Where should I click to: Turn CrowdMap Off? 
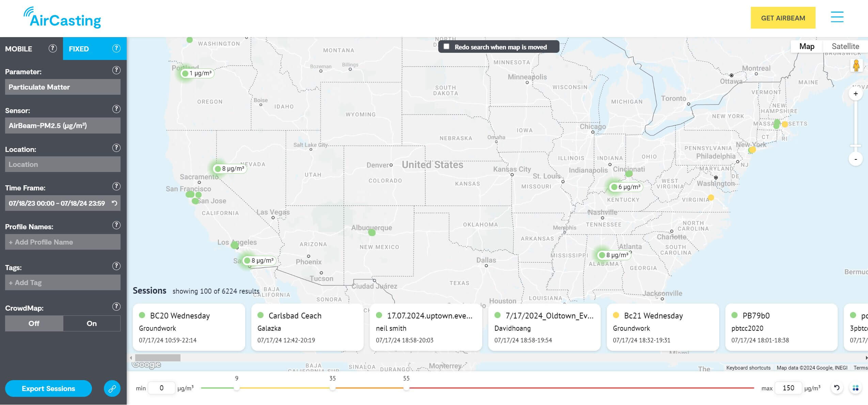pos(34,324)
